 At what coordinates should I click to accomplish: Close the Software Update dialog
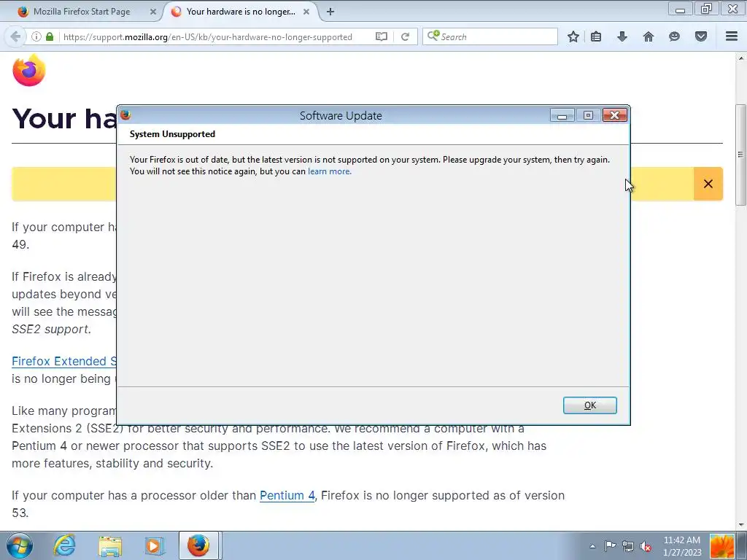pos(614,115)
